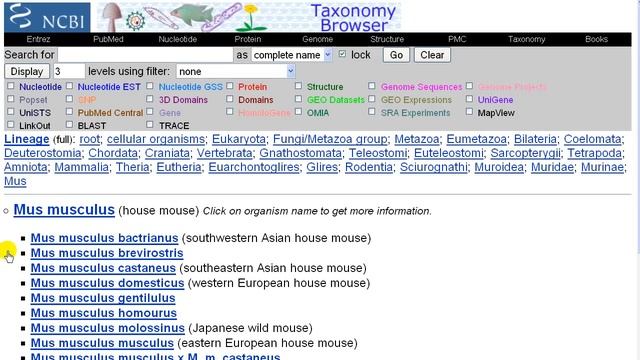Check the Structure checkbox

298,86
